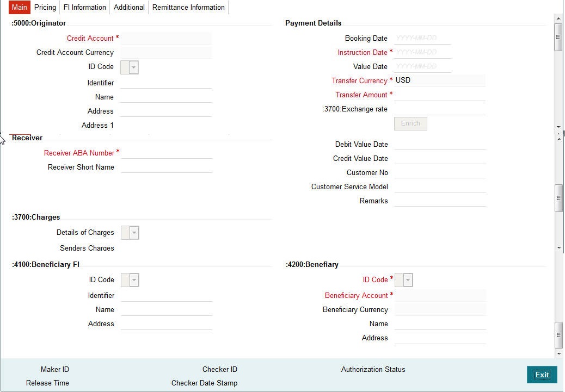Viewport: 565px width, 392px height.
Task: Click the Enrich button
Action: pos(410,123)
